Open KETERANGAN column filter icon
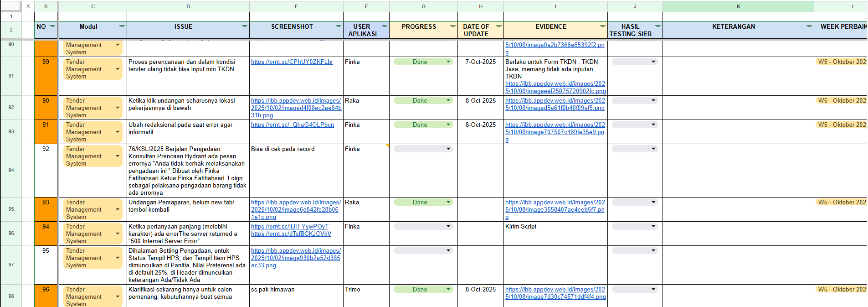Viewport: 868px width, 307px height. coord(809,27)
